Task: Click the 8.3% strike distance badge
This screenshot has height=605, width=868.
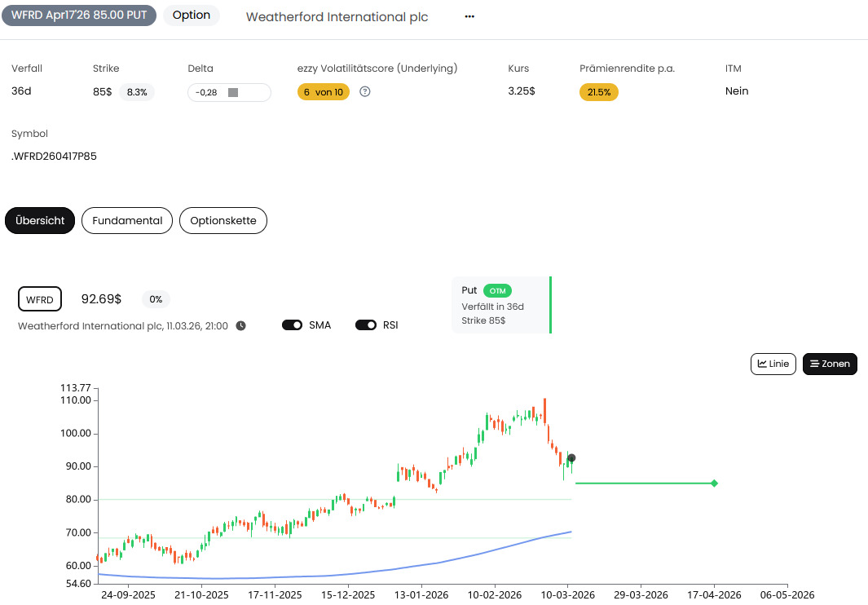Action: coord(137,92)
